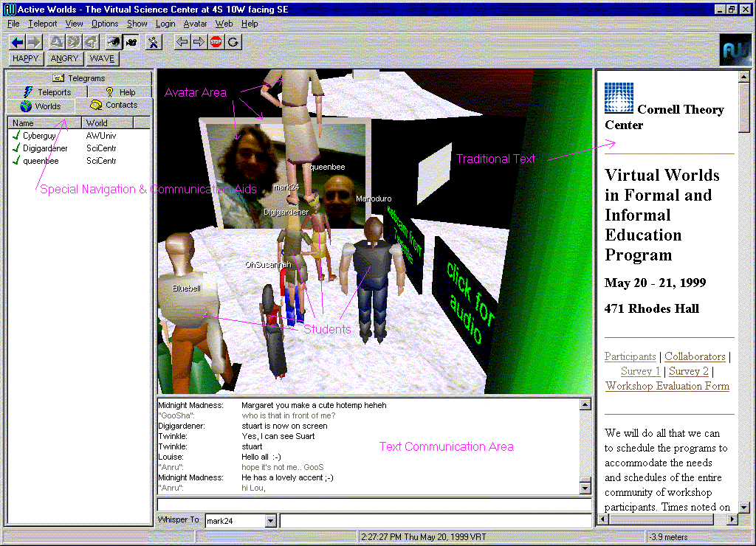Click the blue teleport back arrow
The height and width of the screenshot is (546, 756).
pos(18,42)
